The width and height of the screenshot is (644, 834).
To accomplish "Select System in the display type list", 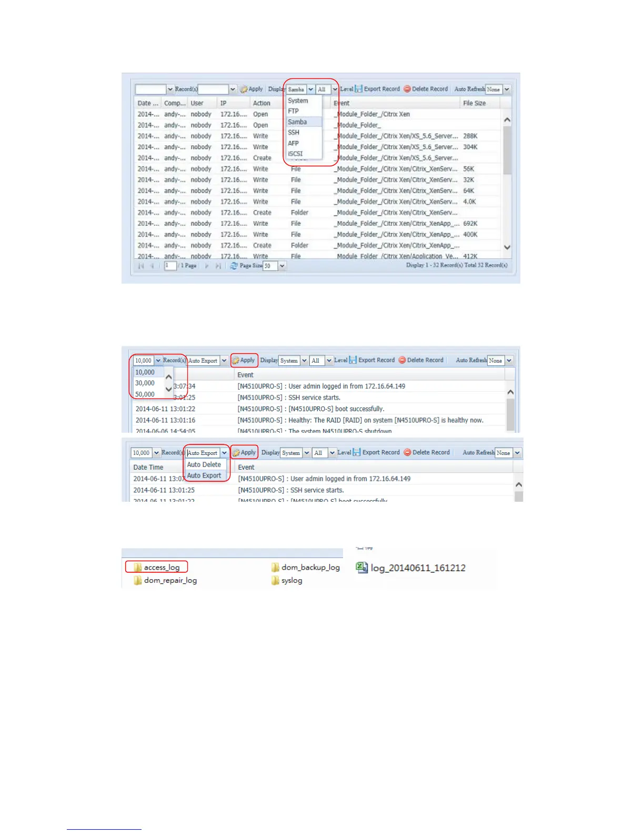I will (304, 101).
